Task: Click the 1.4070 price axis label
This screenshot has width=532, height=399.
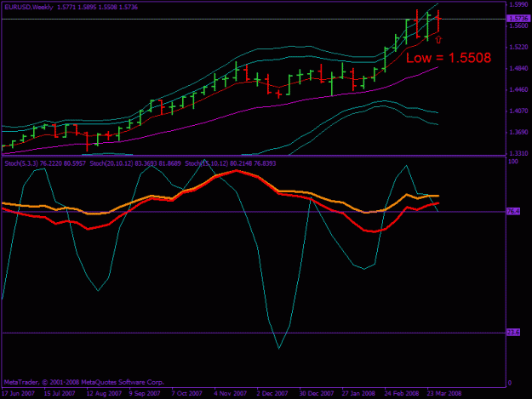Action: tap(518, 111)
